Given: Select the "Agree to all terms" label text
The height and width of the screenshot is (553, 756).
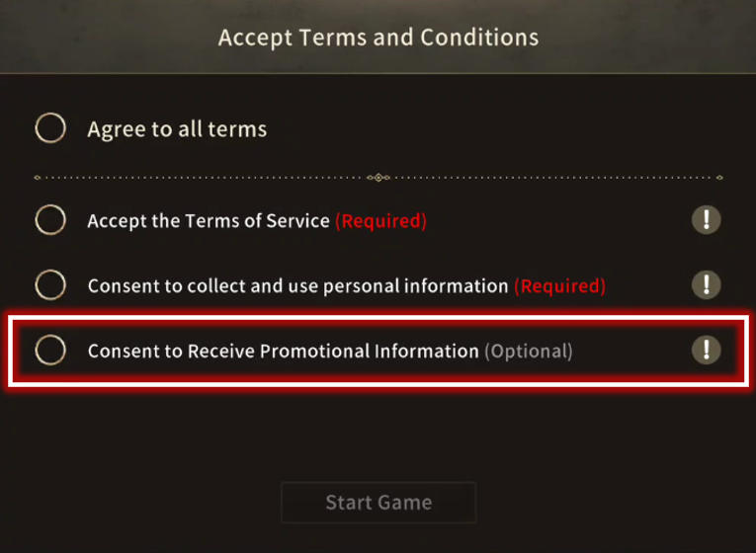Looking at the screenshot, I should 177,129.
